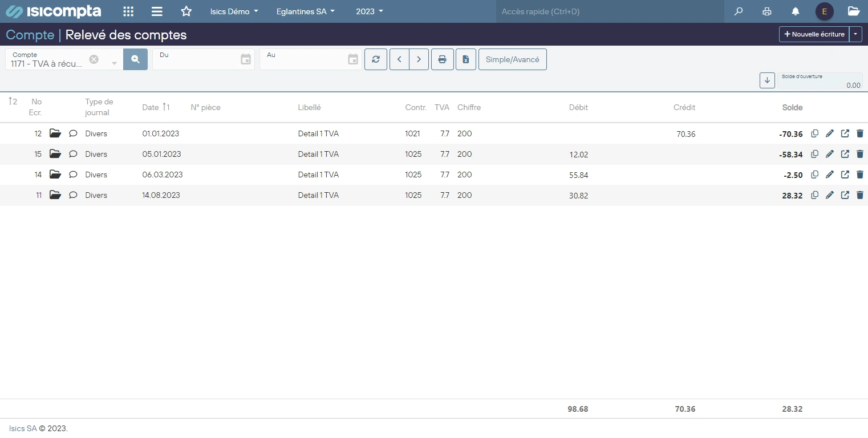Screen dimensions: 868x438
Task: Open entry with balance -2.50 externally
Action: pos(845,175)
